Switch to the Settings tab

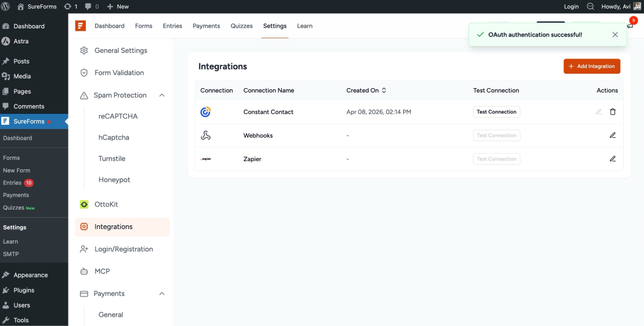point(275,26)
